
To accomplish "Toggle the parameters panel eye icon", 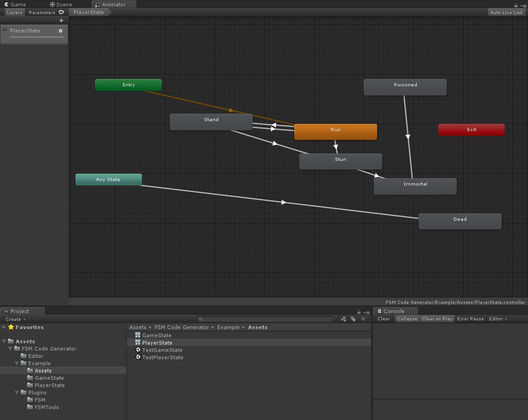I will (61, 12).
